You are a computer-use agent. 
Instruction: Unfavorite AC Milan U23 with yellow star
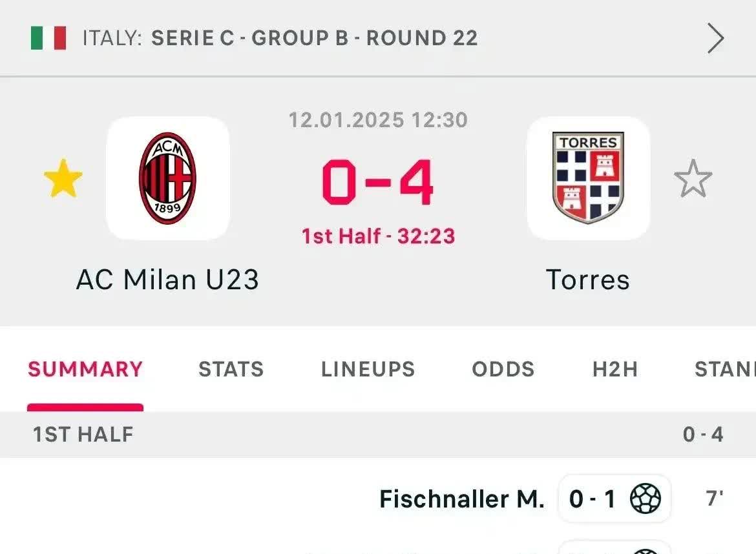[63, 179]
